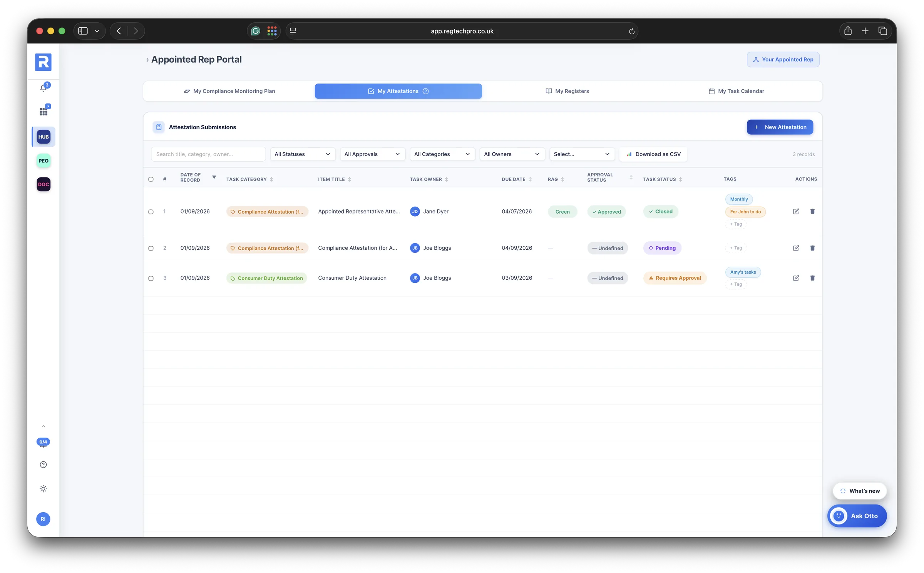Image resolution: width=924 pixels, height=573 pixels.
Task: Click the What's new button
Action: point(860,491)
